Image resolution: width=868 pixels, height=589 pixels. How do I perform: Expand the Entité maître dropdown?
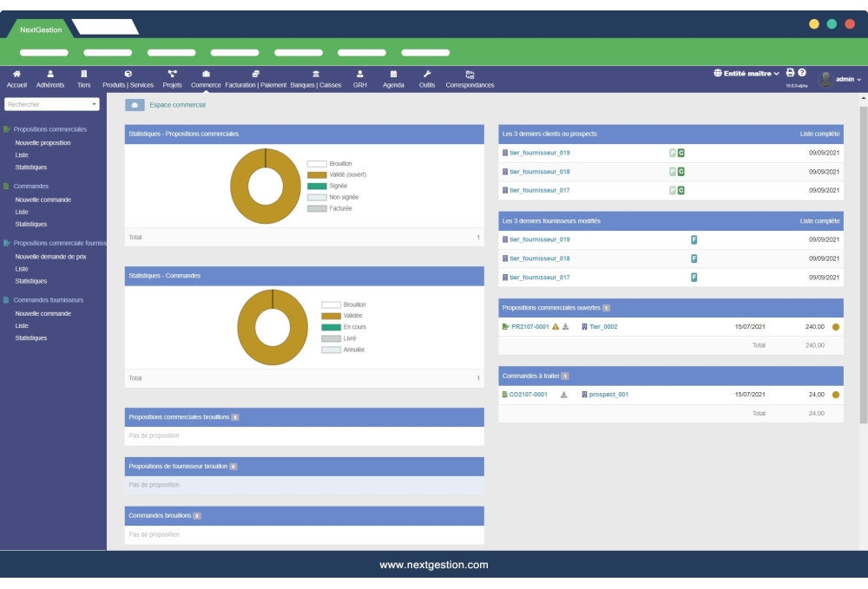point(746,74)
